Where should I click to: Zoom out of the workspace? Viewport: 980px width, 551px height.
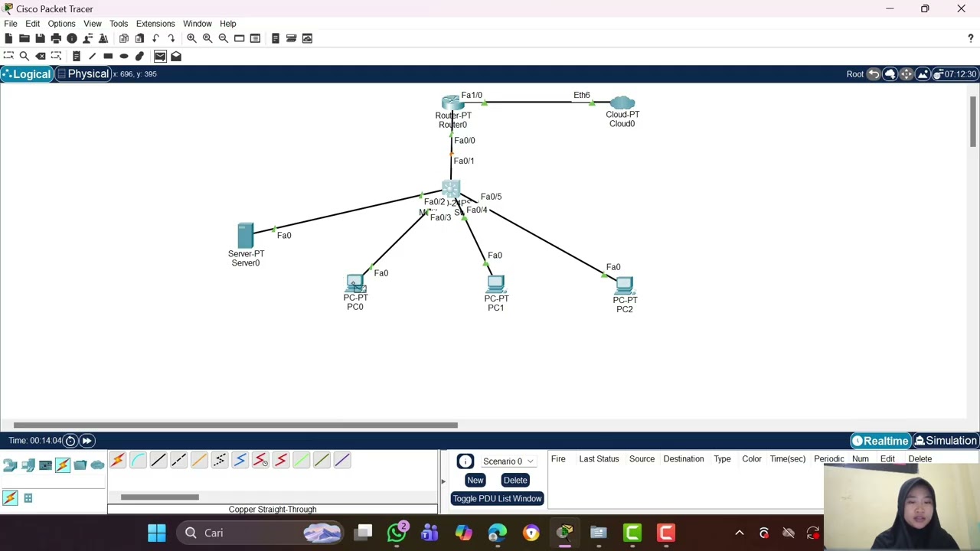tap(224, 38)
